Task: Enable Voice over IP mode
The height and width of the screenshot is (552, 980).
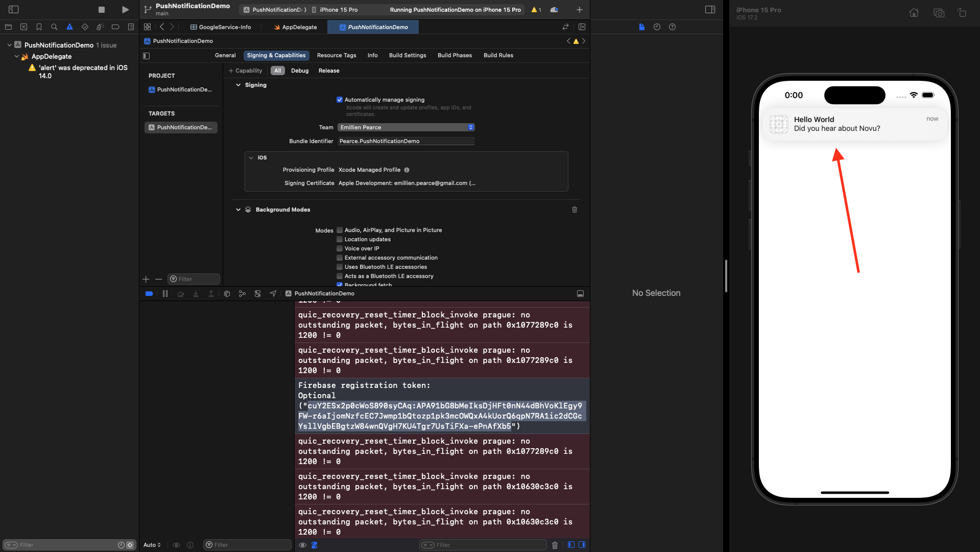Action: (340, 248)
